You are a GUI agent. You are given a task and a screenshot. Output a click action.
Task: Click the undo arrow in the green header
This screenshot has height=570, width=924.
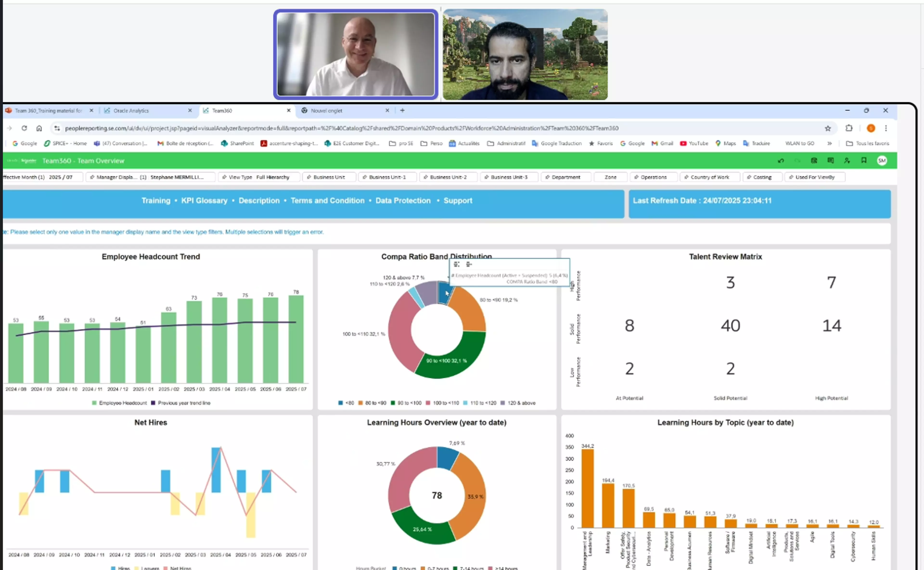[x=781, y=161]
